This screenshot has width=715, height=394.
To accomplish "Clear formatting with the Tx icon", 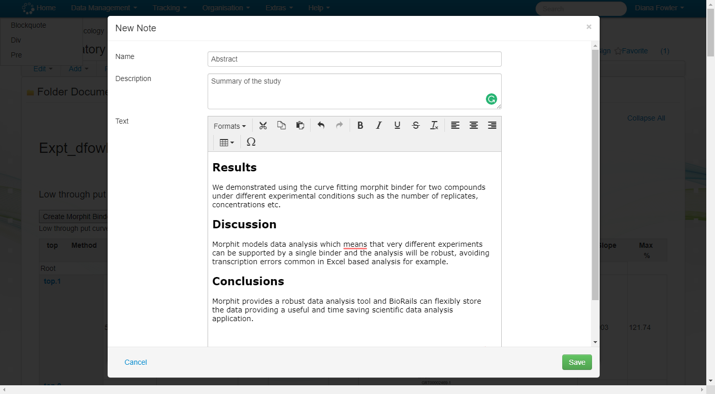I will tap(434, 125).
